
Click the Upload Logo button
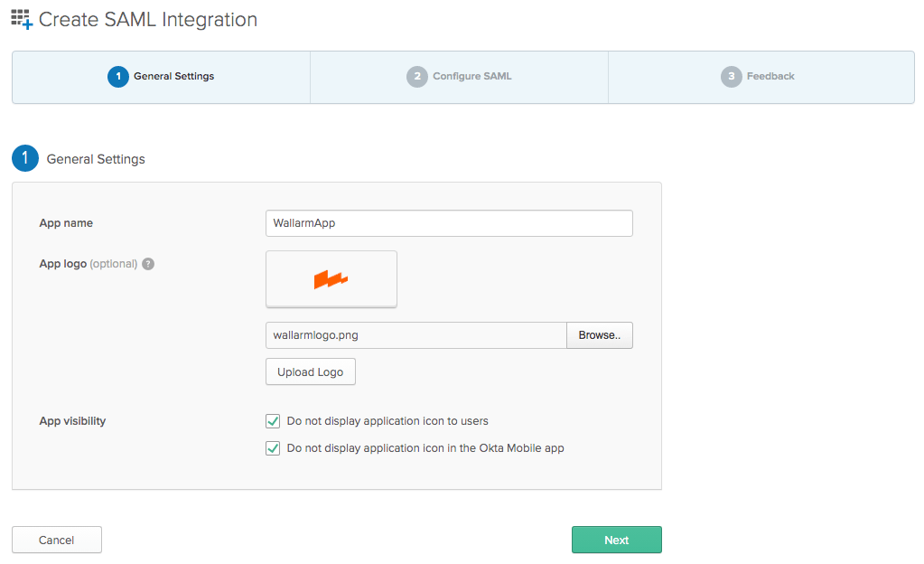click(x=311, y=372)
